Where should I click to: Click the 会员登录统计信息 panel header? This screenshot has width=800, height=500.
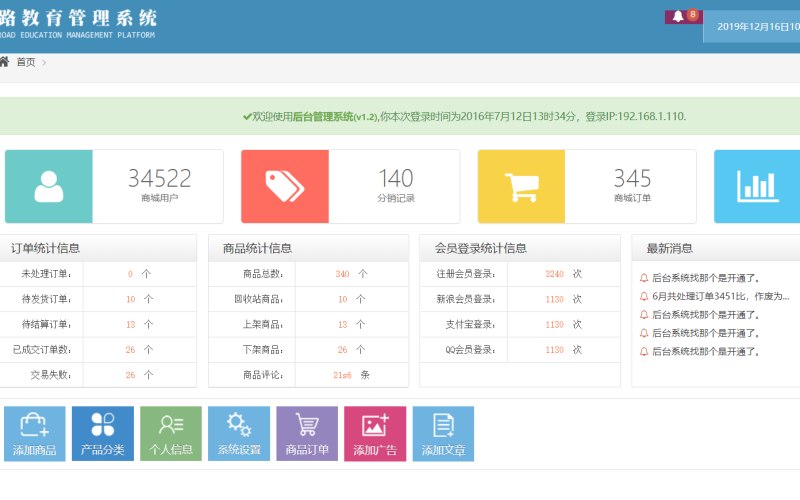[x=520, y=248]
